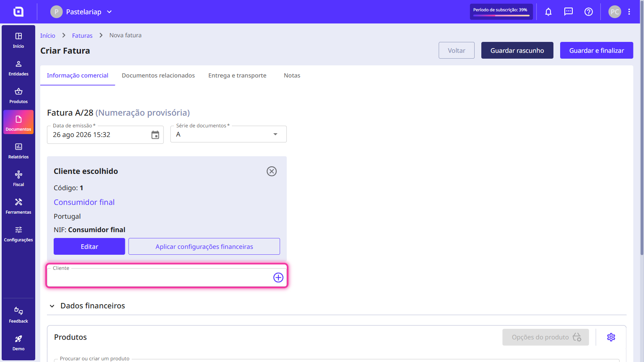This screenshot has width=644, height=362.
Task: Click Aplicar configurações financeiras
Action: pos(204,246)
